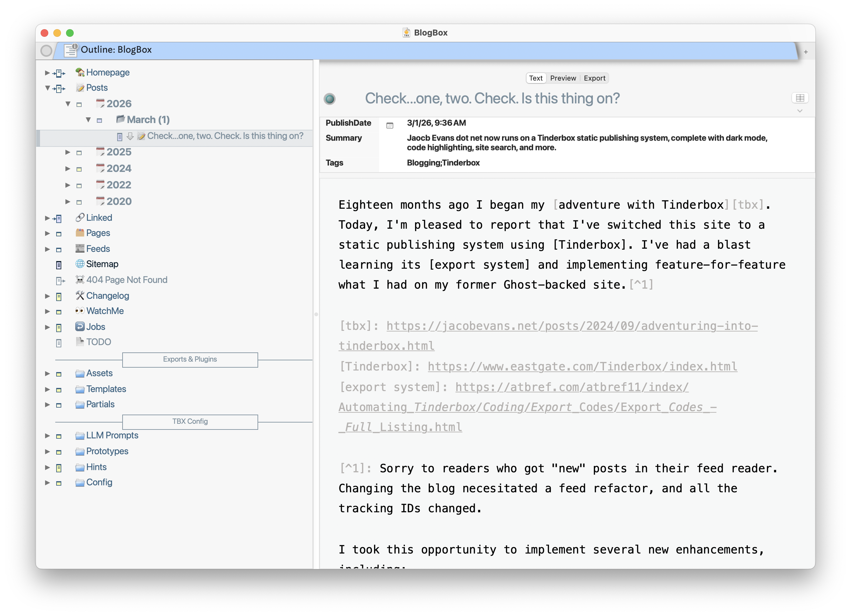Click the Tags field value
The image size is (851, 616).
coord(443,163)
